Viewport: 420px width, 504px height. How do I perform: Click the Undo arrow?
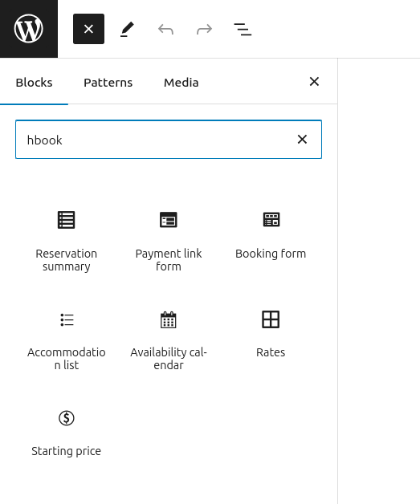[x=165, y=29]
